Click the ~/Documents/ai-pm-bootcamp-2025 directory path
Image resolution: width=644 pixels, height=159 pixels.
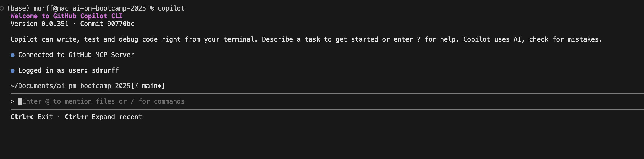point(70,86)
